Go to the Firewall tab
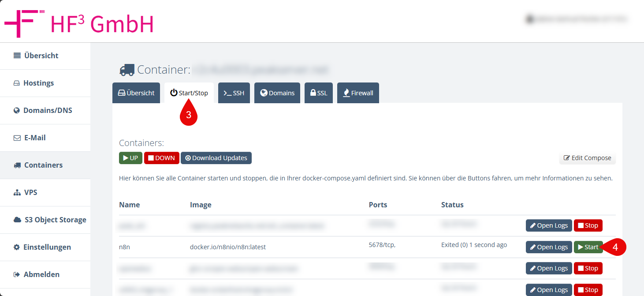Image resolution: width=644 pixels, height=296 pixels. click(357, 93)
